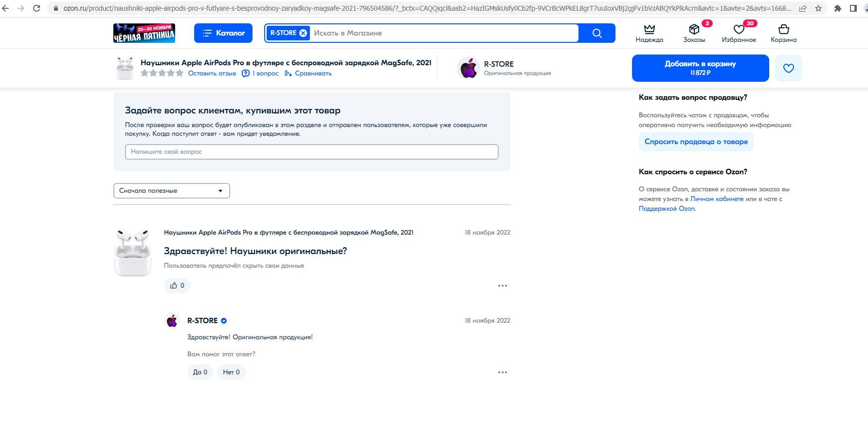Image resolution: width=868 pixels, height=422 pixels.
Task: Click 'Сравнивать' compare link
Action: point(308,73)
